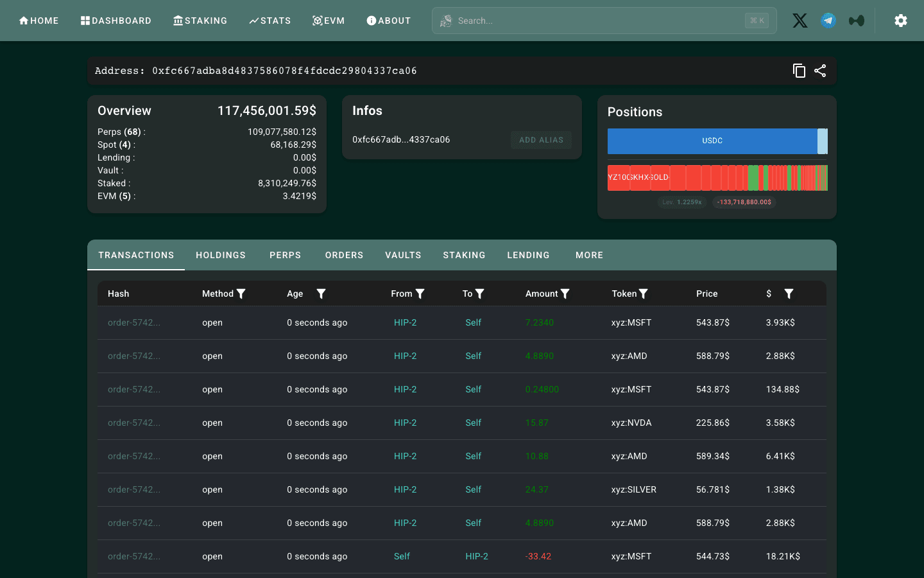924x578 pixels.
Task: Click the Add Alias button
Action: pos(541,140)
